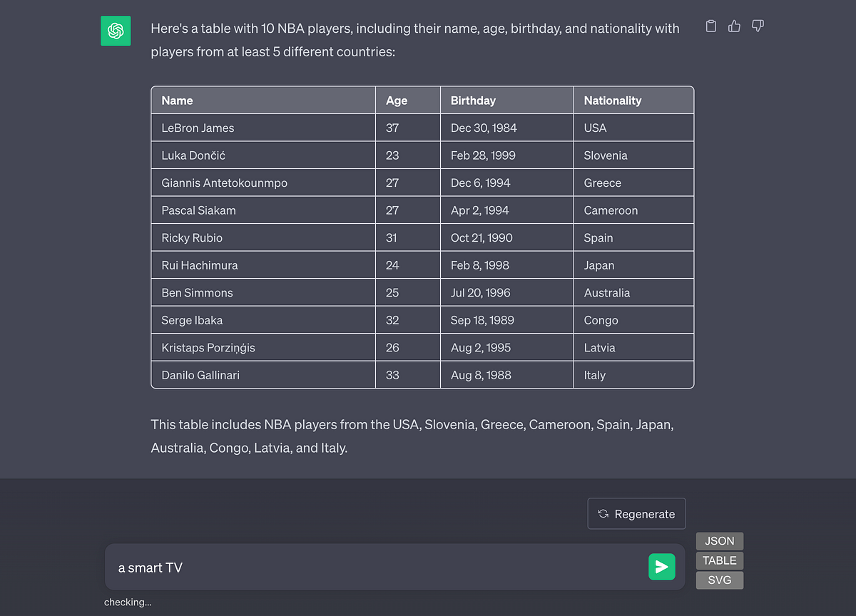Click the copy to clipboard icon
Viewport: 856px width, 616px height.
point(710,26)
